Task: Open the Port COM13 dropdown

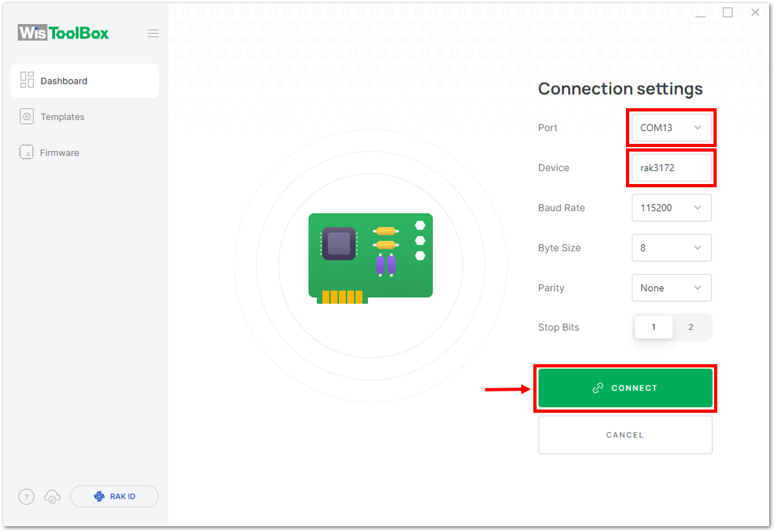Action: click(x=671, y=128)
